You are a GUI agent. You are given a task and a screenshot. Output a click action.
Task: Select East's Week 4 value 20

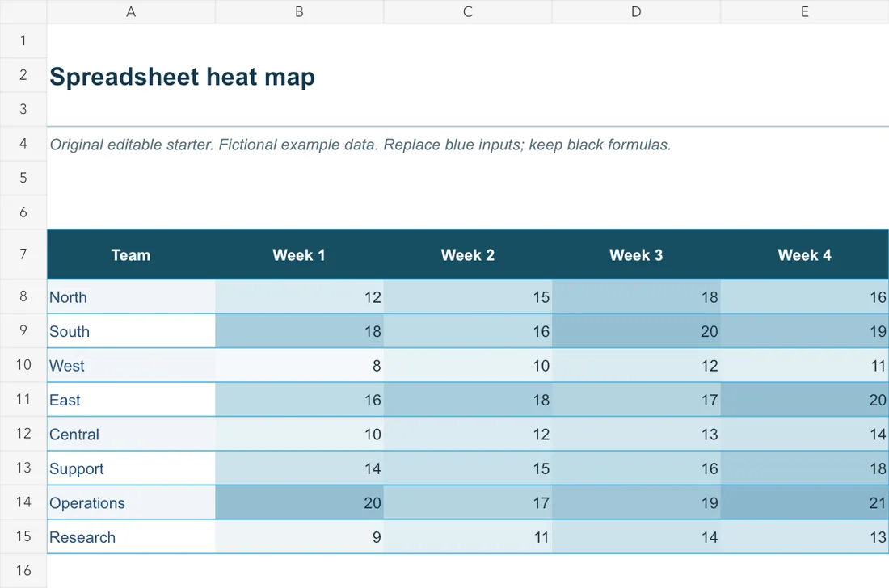click(x=804, y=400)
